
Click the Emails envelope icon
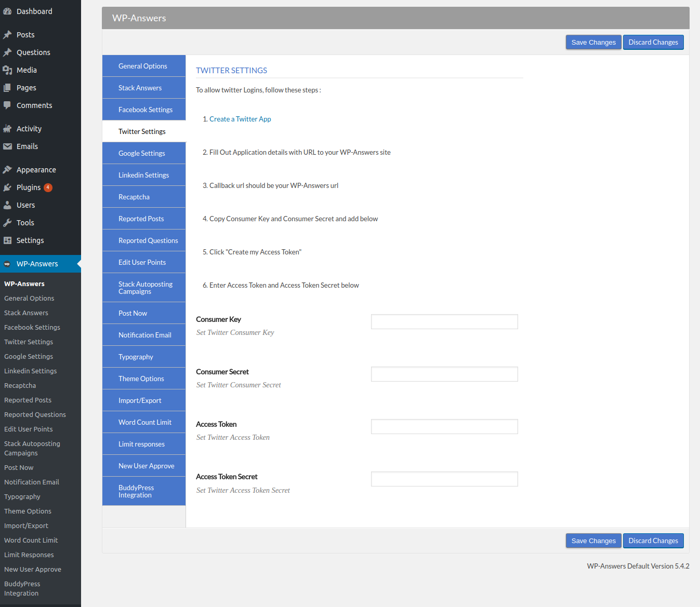point(7,146)
